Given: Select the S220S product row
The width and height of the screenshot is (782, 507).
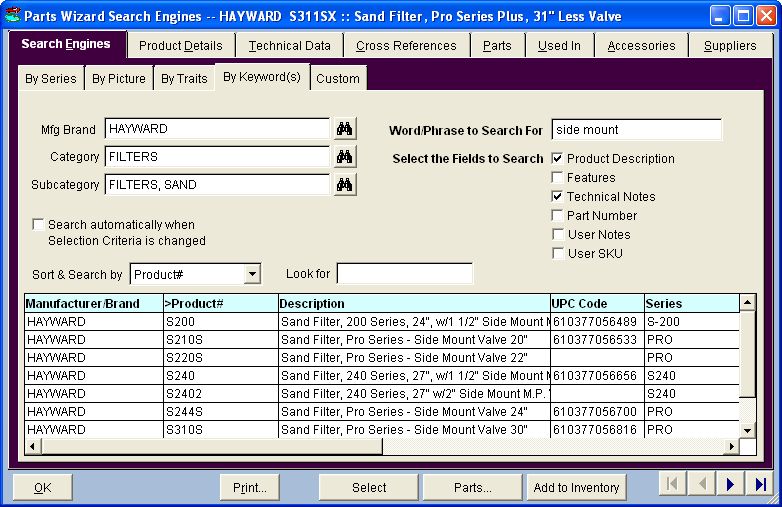Looking at the screenshot, I should [382, 357].
